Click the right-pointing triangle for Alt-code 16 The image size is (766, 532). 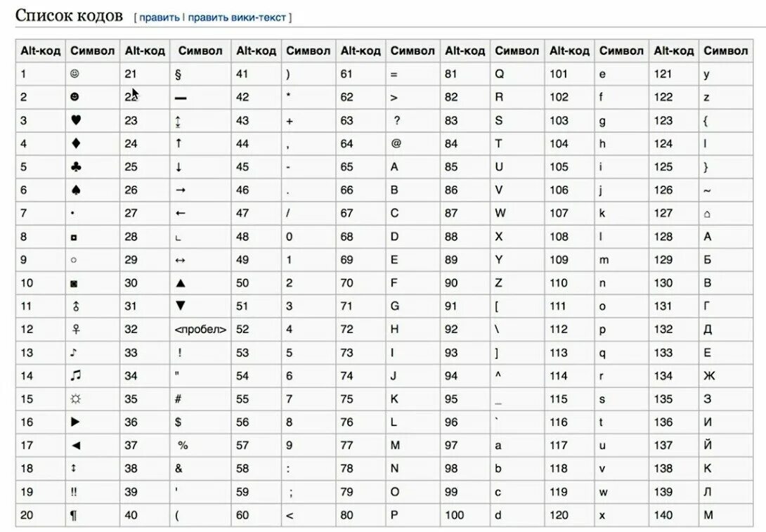[x=74, y=422]
